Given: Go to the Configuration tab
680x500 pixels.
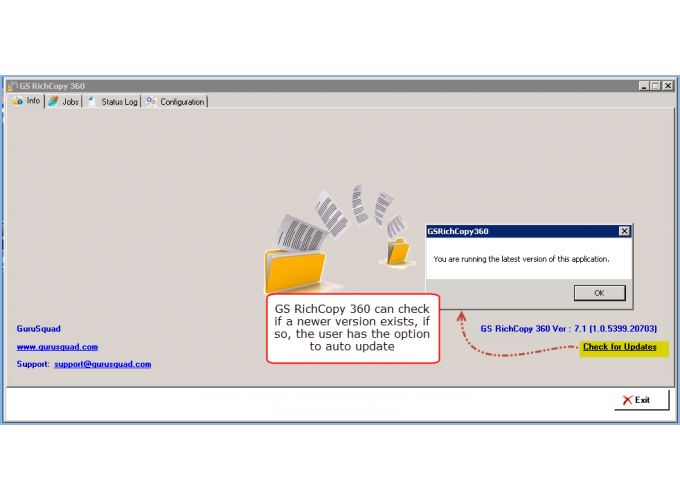Looking at the screenshot, I should (175, 102).
